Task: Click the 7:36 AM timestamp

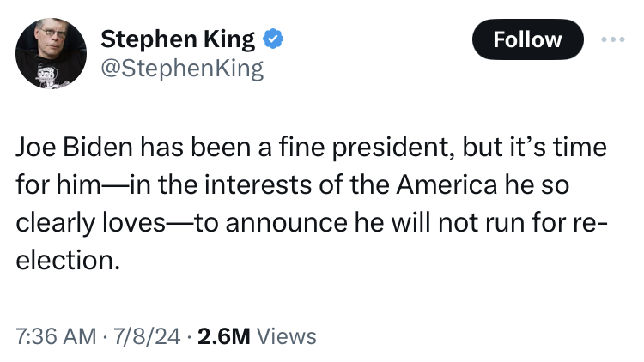Action: pyautogui.click(x=53, y=337)
